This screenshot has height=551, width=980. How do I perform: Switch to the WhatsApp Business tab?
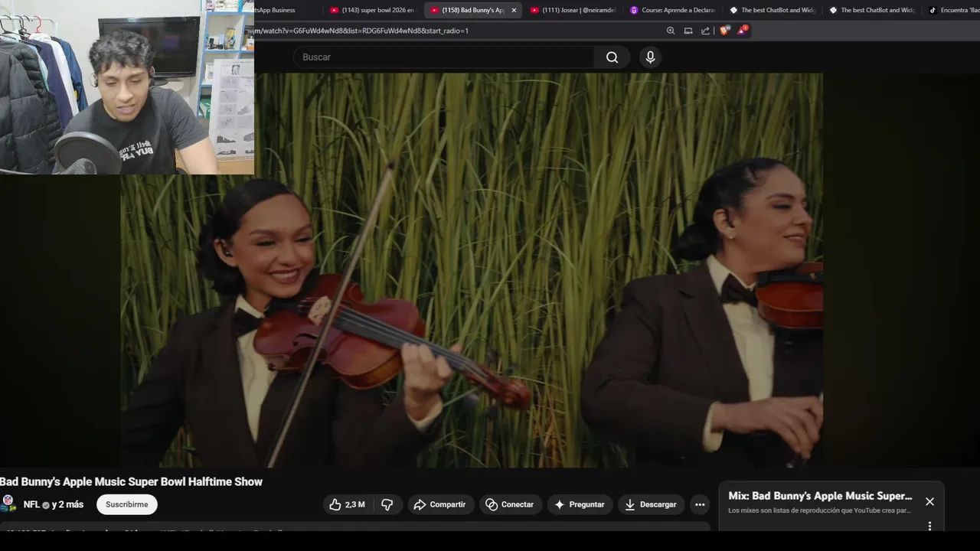pyautogui.click(x=283, y=10)
